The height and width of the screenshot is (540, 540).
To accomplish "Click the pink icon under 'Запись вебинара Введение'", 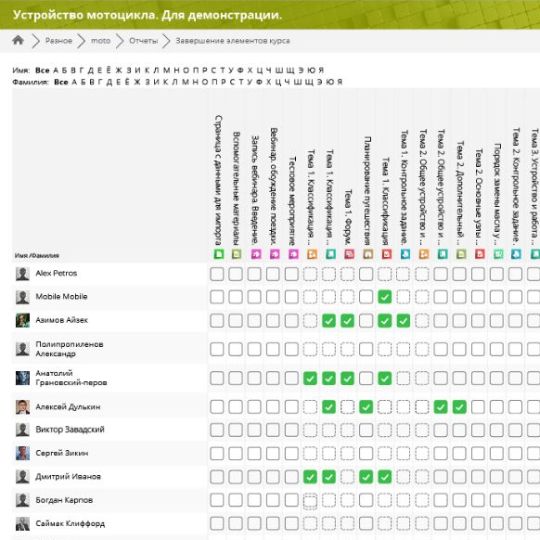I will [x=256, y=254].
